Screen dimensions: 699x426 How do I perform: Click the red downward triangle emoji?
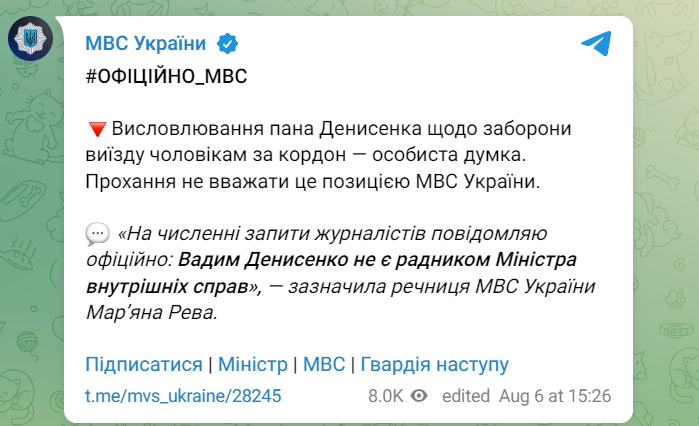pos(97,131)
